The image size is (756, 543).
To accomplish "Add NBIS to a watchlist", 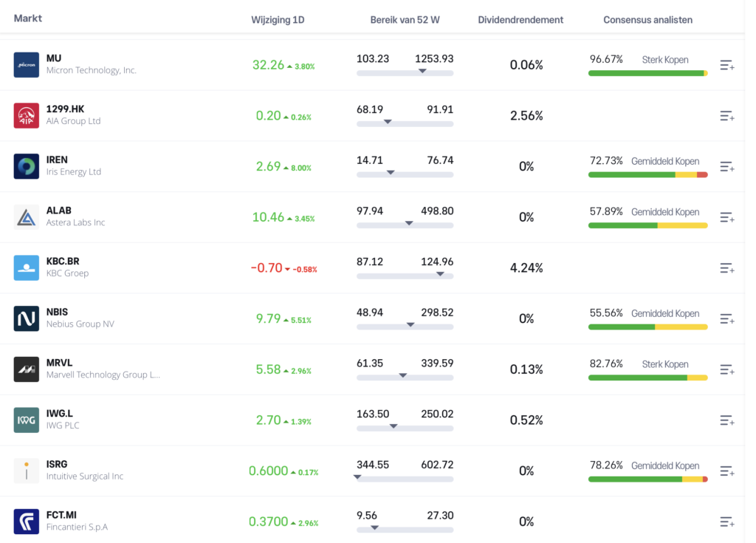I will [727, 318].
